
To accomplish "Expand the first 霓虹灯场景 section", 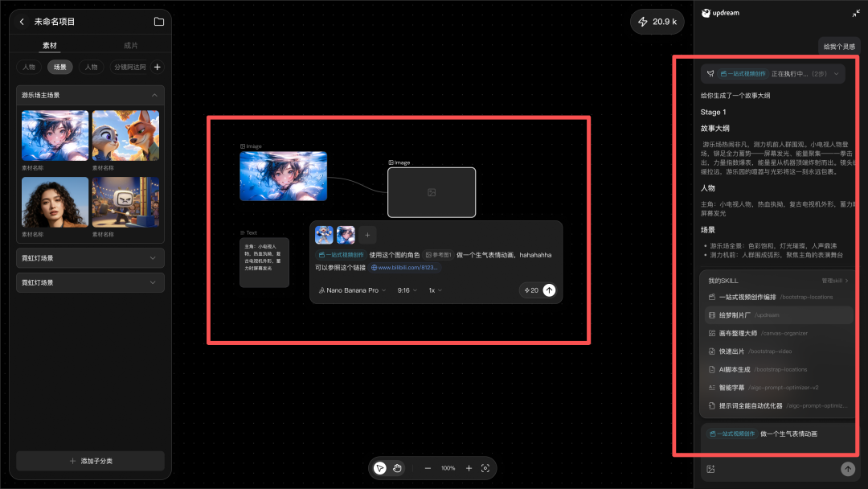I will (x=89, y=258).
